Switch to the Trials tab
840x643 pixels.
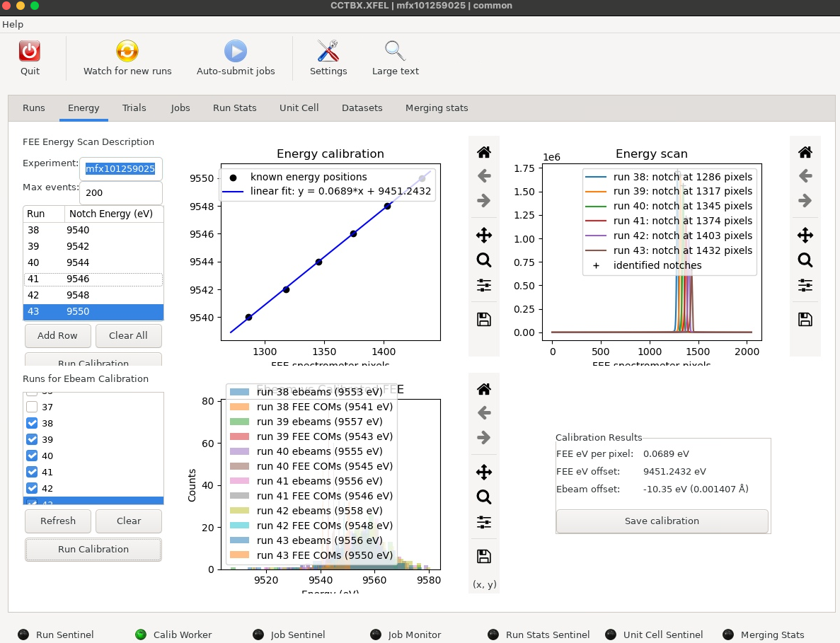(134, 108)
